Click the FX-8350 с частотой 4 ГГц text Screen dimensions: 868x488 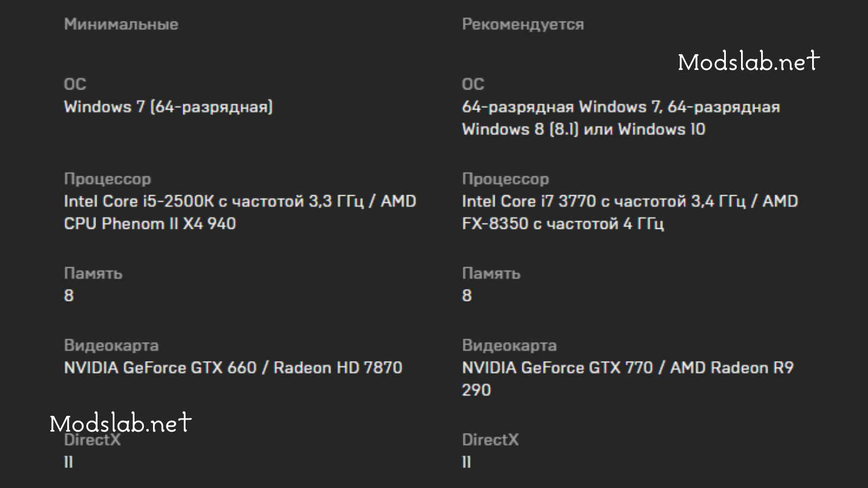563,223
